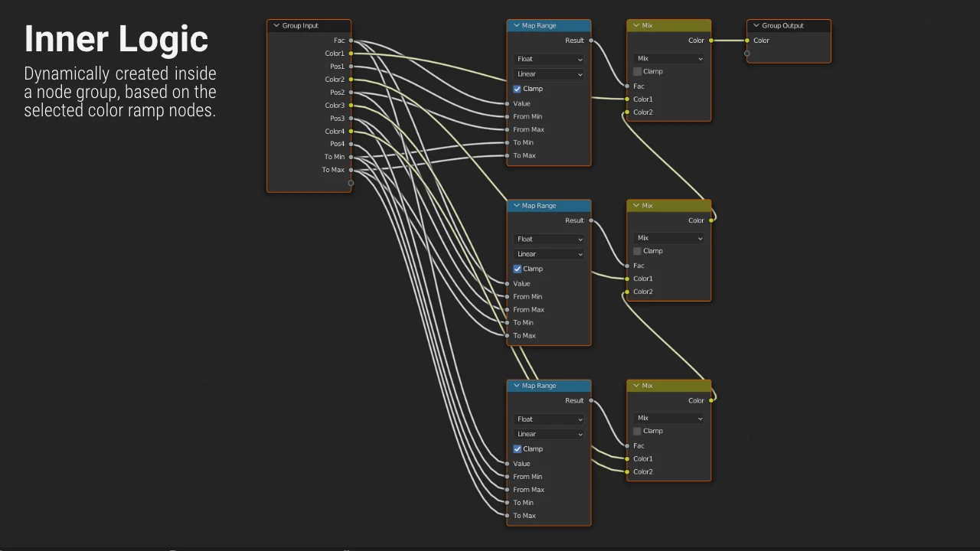Click the Color1 input socket of middle Mix node
980x551 pixels.
pos(626,279)
